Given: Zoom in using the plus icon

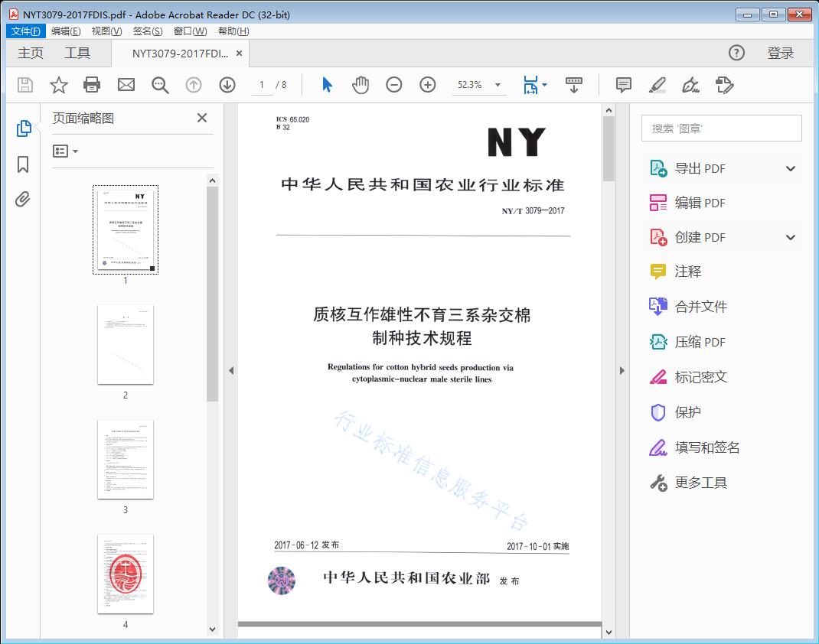Looking at the screenshot, I should click(428, 85).
